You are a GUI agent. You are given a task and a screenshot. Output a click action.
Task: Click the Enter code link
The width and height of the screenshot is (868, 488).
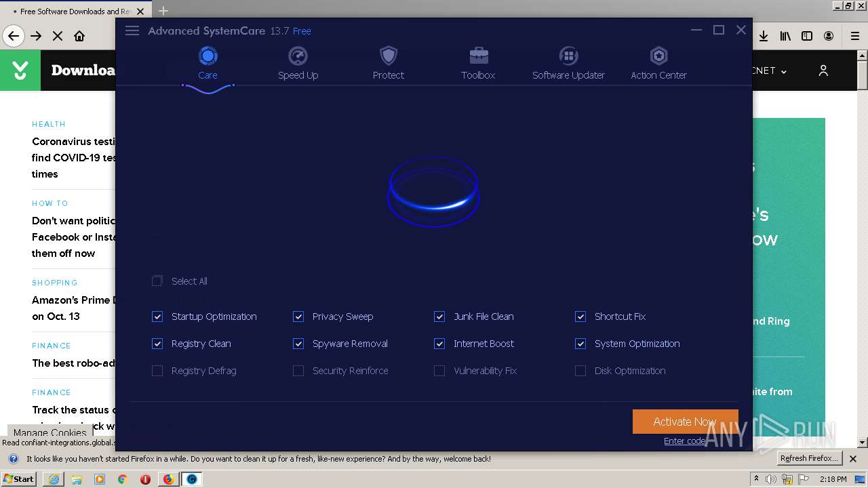click(685, 441)
